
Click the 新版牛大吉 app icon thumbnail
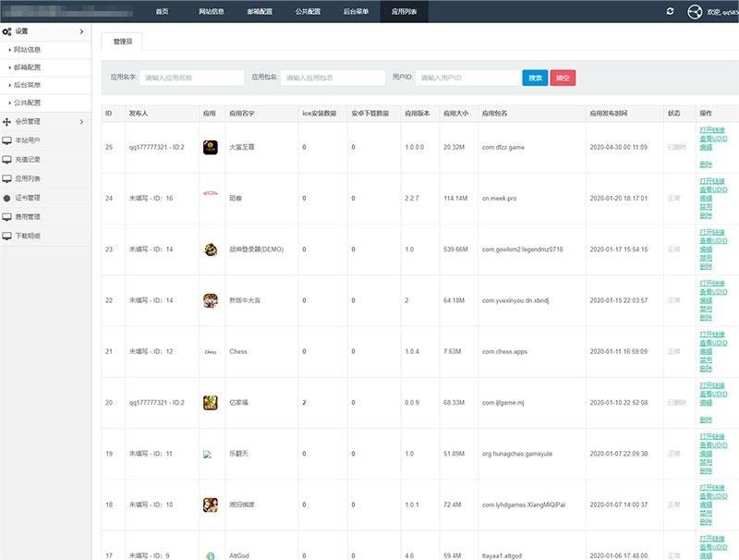coord(210,300)
